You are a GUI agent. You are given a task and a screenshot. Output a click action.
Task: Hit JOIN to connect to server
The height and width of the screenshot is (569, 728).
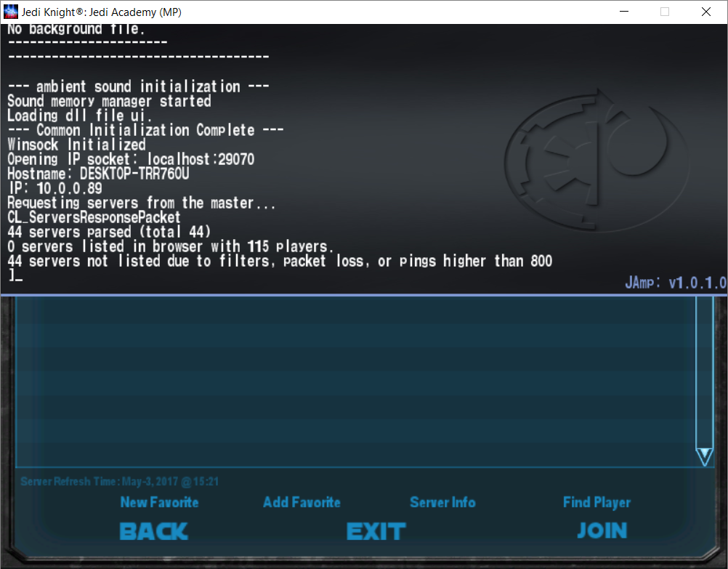(x=602, y=531)
